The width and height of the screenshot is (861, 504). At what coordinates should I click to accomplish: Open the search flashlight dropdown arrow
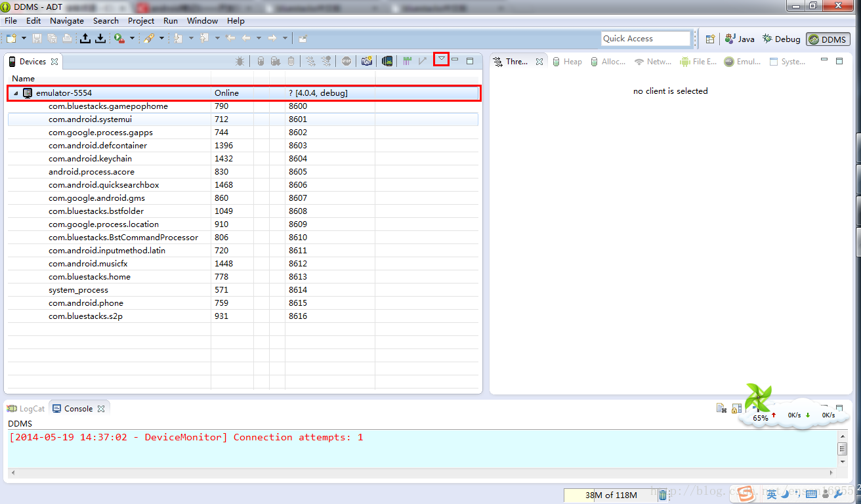pos(161,39)
